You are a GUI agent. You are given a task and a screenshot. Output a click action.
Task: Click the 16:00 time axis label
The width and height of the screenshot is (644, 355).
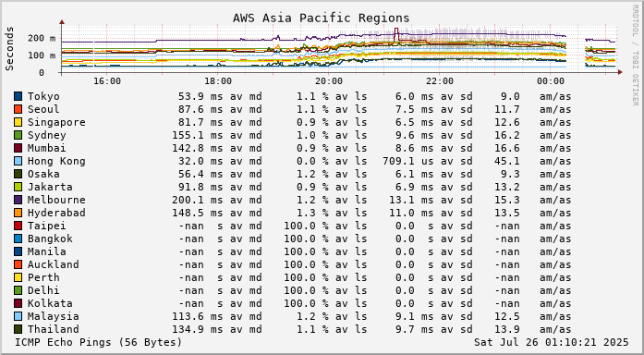pyautogui.click(x=107, y=81)
